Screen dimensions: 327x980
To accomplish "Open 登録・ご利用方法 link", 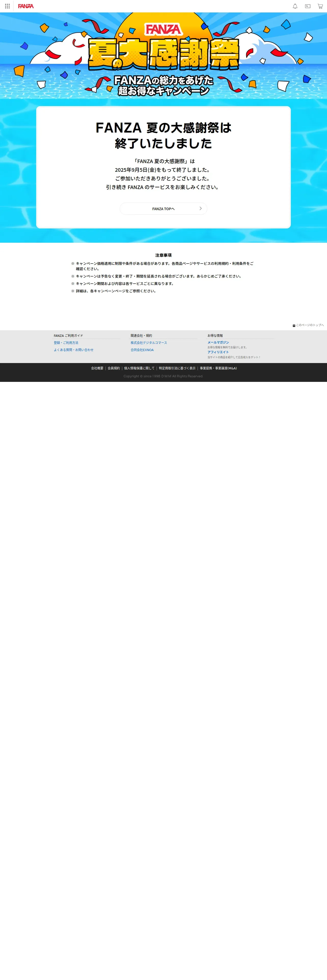I will tap(66, 343).
